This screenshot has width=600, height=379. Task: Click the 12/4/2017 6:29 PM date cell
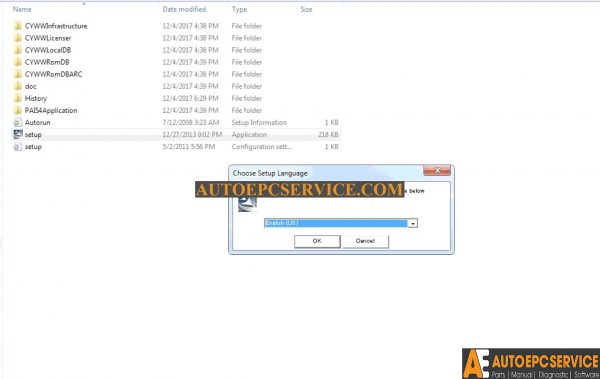(x=190, y=98)
